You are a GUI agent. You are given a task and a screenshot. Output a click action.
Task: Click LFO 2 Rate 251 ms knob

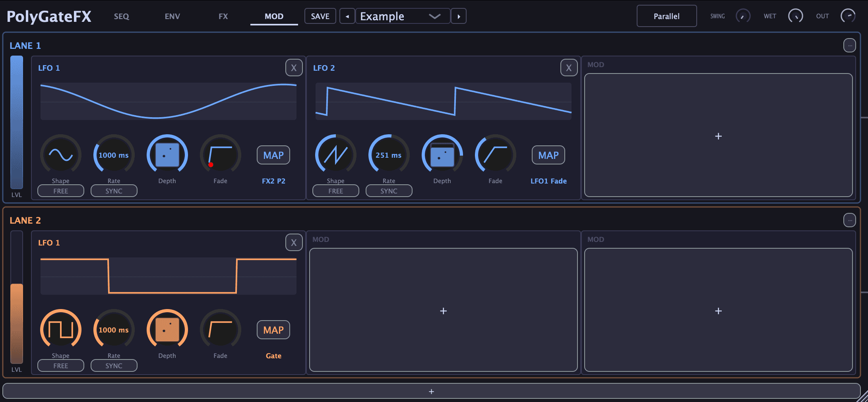(x=389, y=155)
